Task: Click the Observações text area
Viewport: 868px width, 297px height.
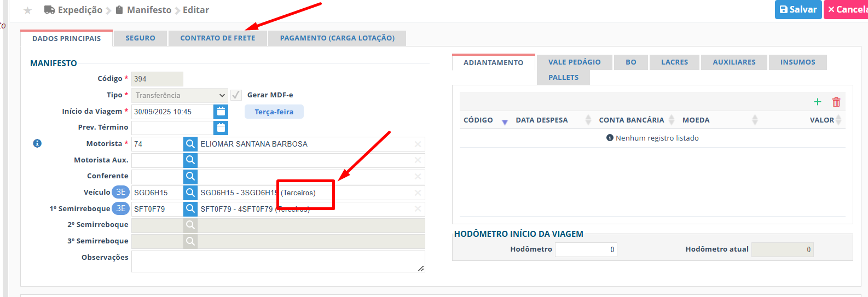Action: coord(278,261)
